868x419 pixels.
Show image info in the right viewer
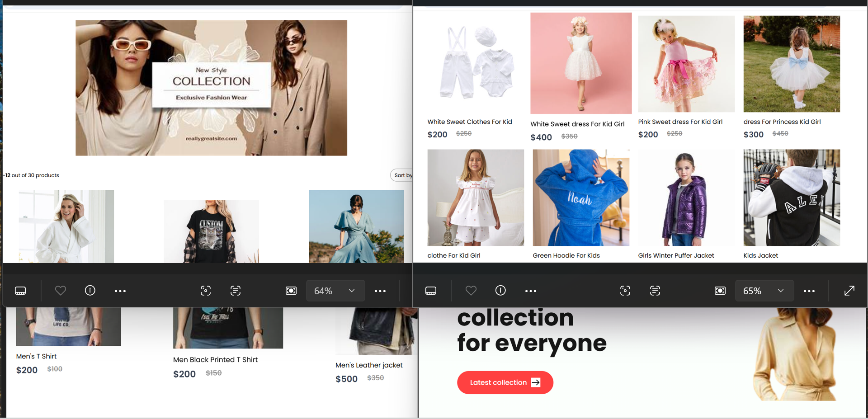point(500,291)
